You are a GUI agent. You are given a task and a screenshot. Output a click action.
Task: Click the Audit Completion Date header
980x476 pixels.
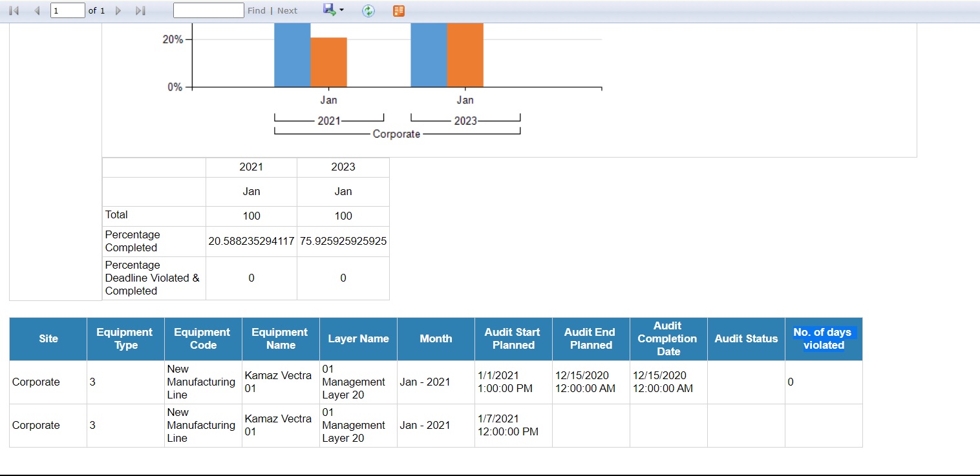pyautogui.click(x=668, y=339)
